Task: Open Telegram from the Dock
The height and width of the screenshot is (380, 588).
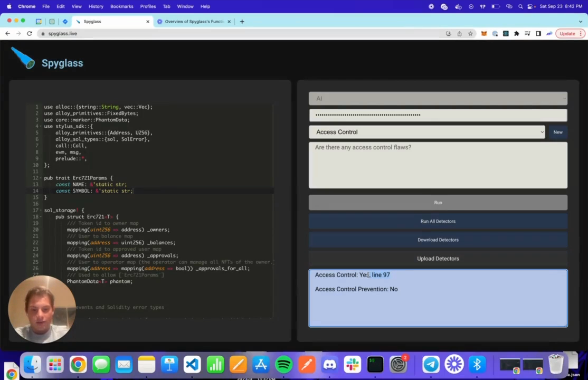Action: (x=431, y=364)
